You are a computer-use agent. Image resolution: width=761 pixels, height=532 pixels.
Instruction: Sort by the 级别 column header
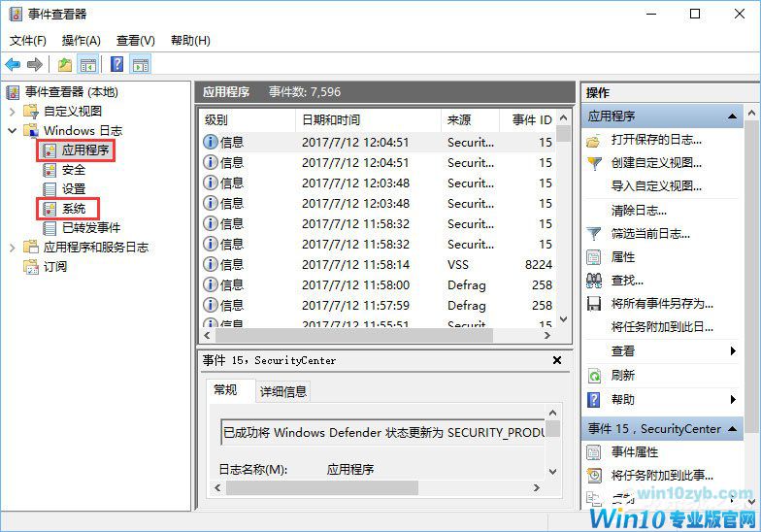[247, 120]
